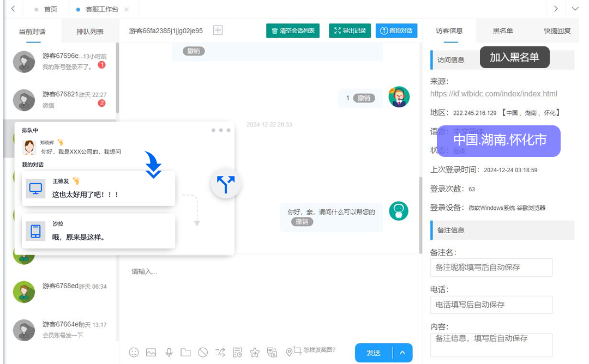The width and height of the screenshot is (589, 364).
Task: Open the 黑名单 tab
Action: click(x=503, y=31)
